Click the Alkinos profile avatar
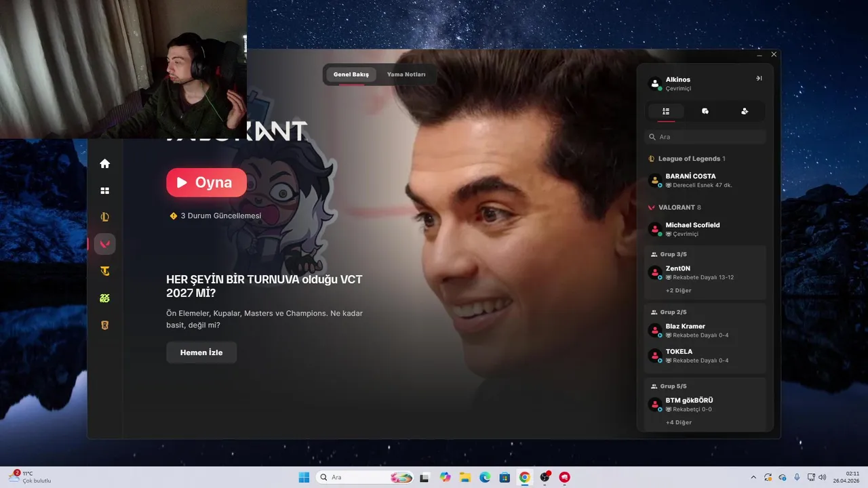The image size is (868, 488). (655, 83)
